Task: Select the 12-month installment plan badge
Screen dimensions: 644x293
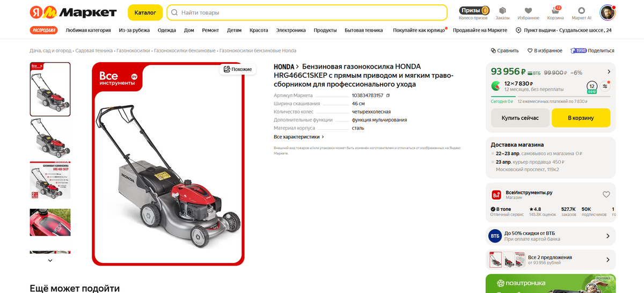Action: click(591, 86)
